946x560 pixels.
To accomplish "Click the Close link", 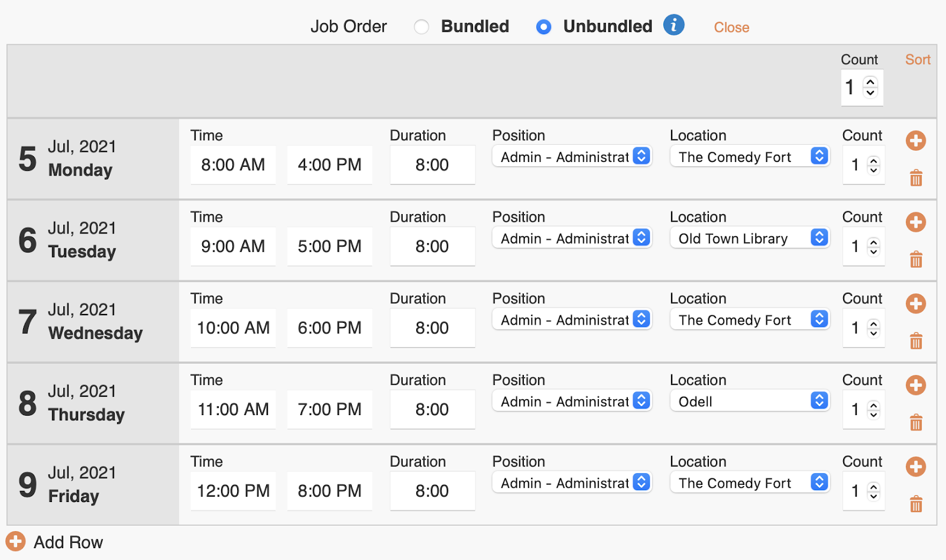I will [731, 27].
